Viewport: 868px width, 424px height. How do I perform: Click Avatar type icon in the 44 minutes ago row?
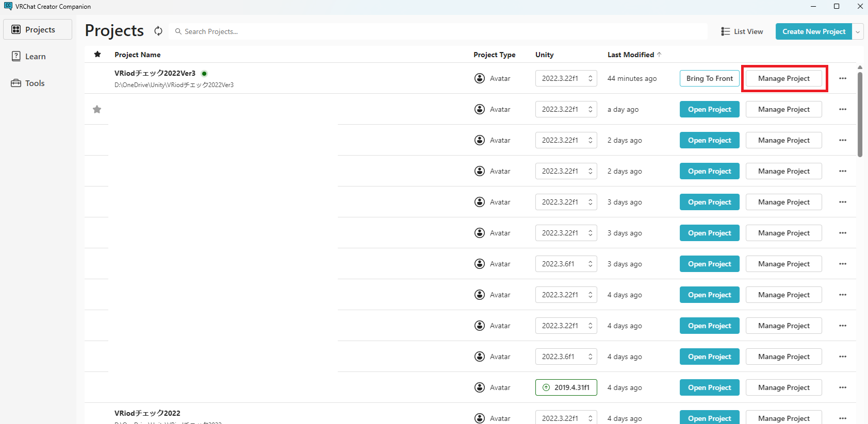(x=480, y=78)
